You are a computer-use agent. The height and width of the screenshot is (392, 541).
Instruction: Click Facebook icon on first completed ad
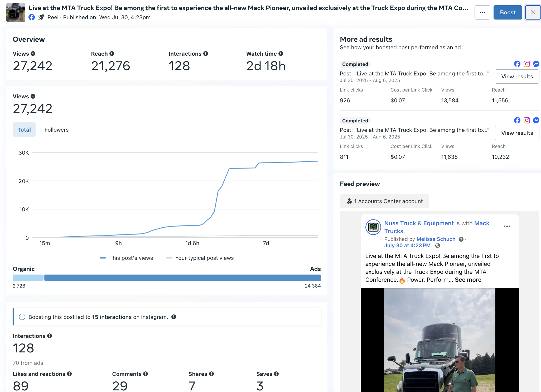517,64
